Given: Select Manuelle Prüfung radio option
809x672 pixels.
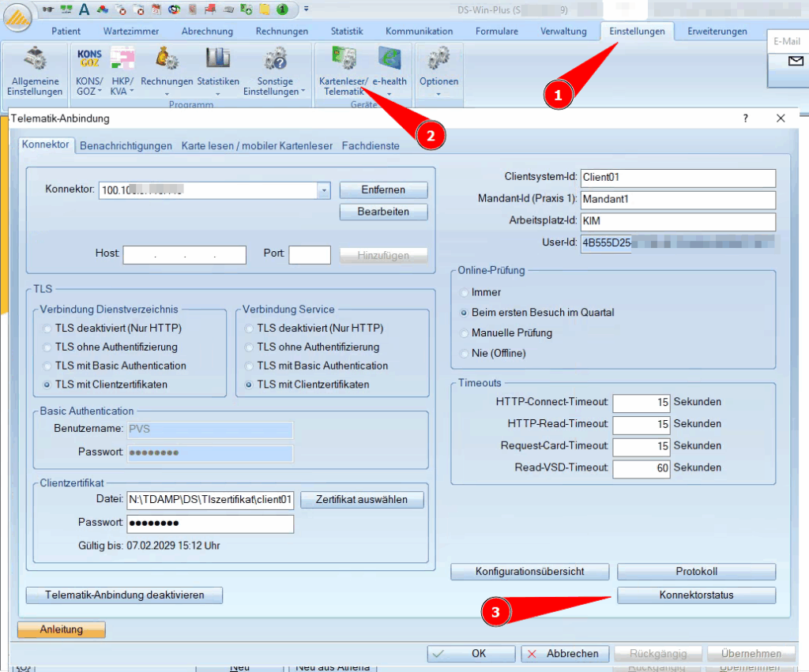Looking at the screenshot, I should tap(465, 332).
